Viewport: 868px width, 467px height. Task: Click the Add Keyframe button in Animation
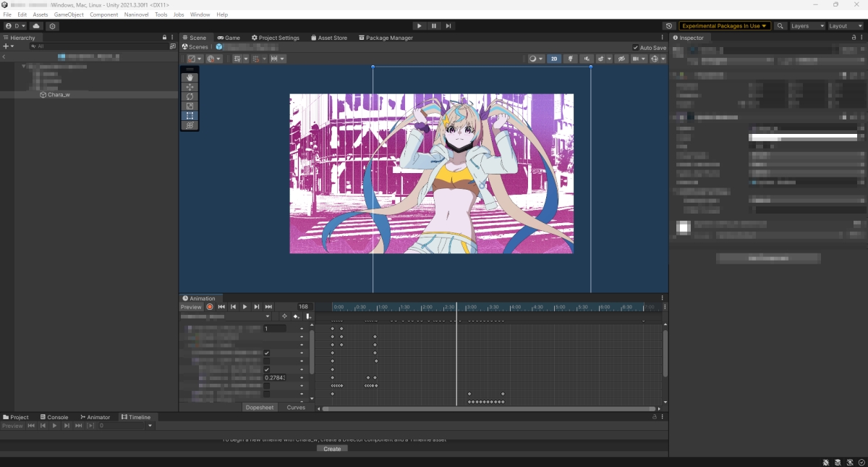pos(297,316)
